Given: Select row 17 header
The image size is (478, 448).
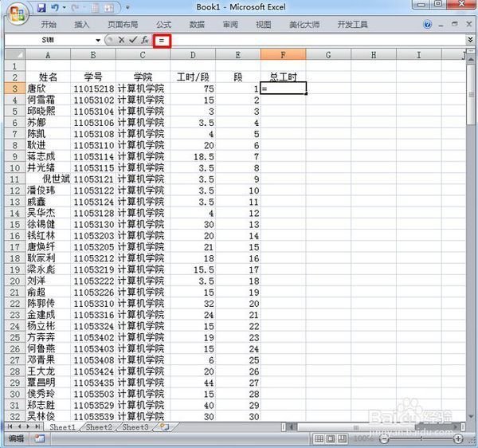Looking at the screenshot, I should [x=14, y=247].
